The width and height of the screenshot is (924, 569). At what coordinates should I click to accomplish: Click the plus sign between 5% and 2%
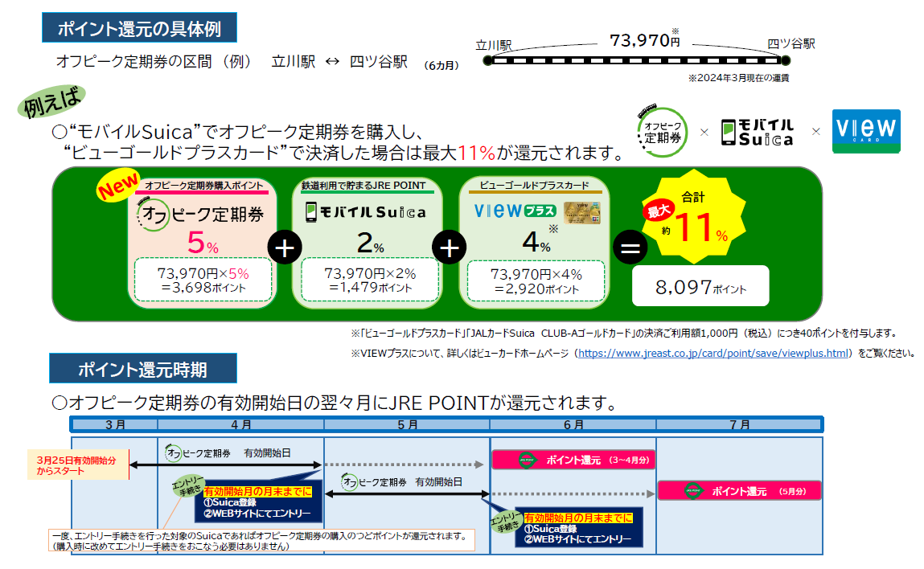click(285, 248)
